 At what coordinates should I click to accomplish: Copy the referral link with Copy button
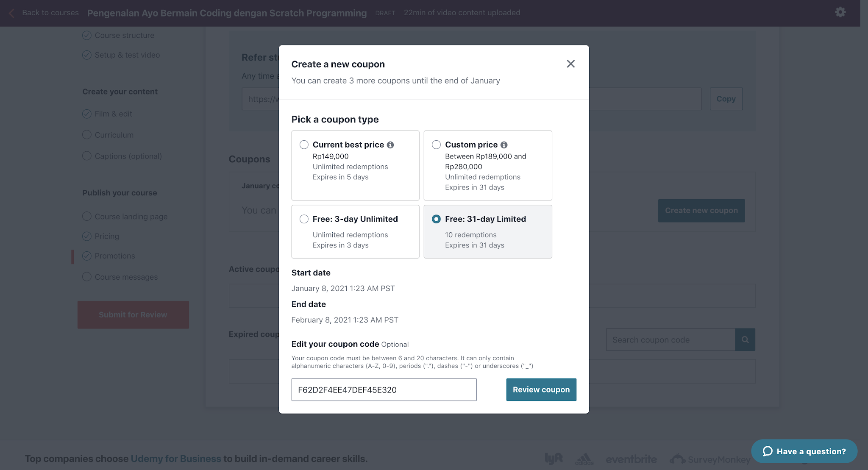tap(726, 99)
